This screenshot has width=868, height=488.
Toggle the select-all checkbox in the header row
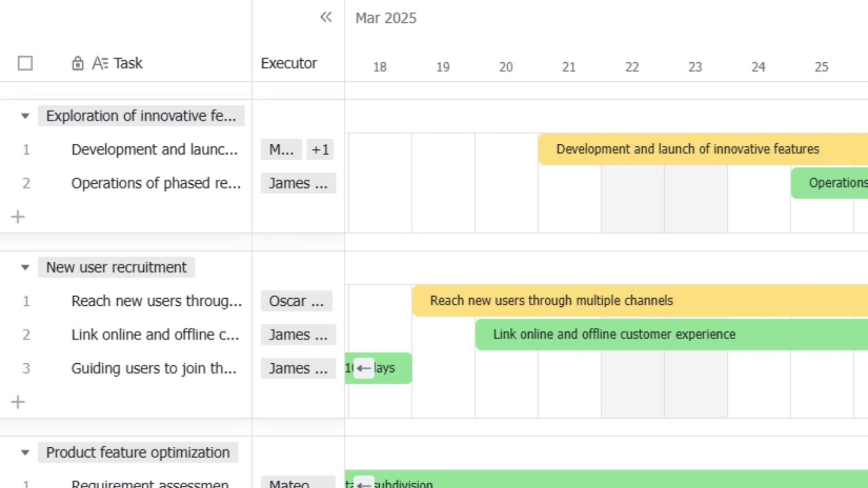(24, 63)
